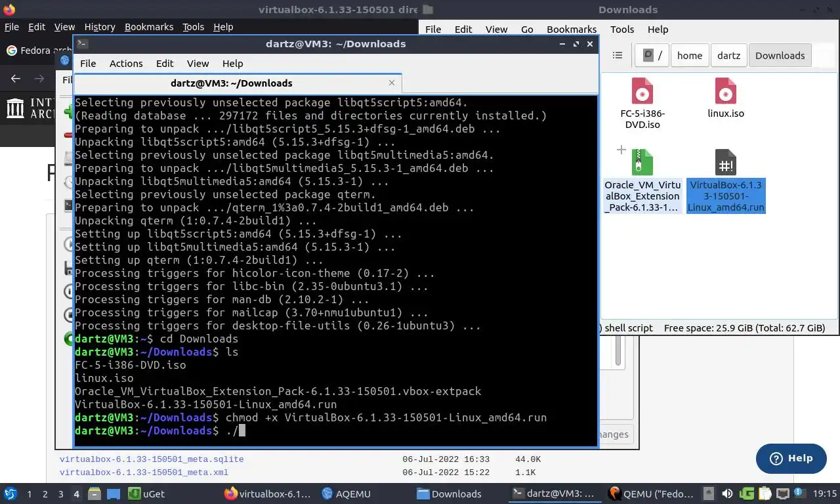Toggle the file manager view mode list icon
This screenshot has width=840, height=504.
[617, 55]
